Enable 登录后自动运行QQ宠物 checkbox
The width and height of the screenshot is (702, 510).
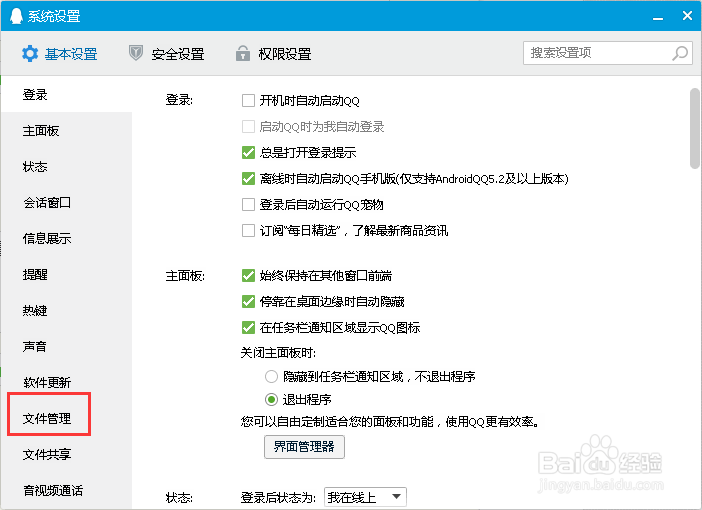click(x=248, y=205)
